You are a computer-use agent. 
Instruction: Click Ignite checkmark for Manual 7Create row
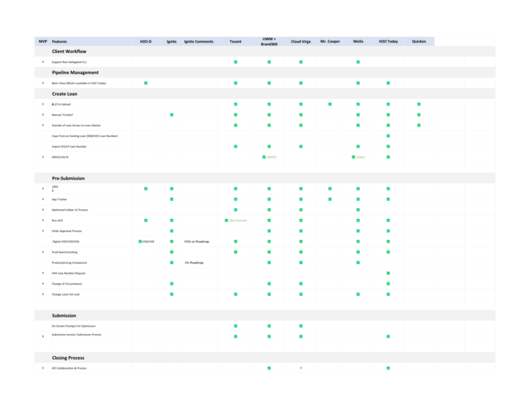pos(172,115)
